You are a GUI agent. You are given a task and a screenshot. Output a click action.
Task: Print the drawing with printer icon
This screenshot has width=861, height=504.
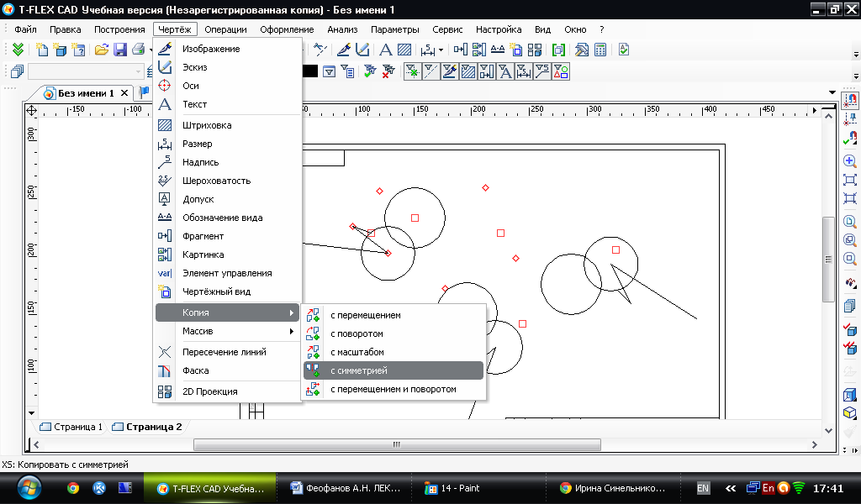click(x=139, y=50)
